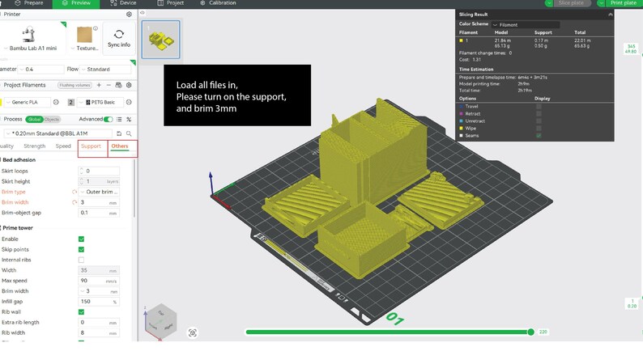Switch to the Support tab
Viewport: 643px width, 364px height.
[x=91, y=146]
